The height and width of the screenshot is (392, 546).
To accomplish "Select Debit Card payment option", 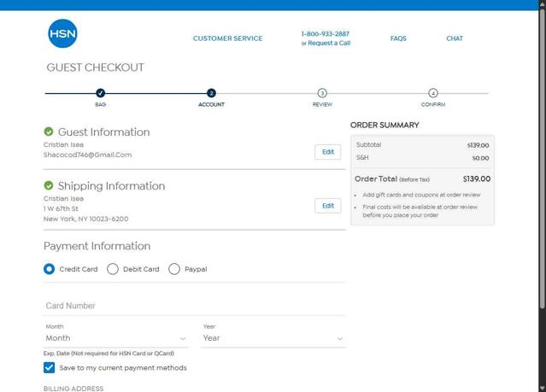I will (113, 269).
